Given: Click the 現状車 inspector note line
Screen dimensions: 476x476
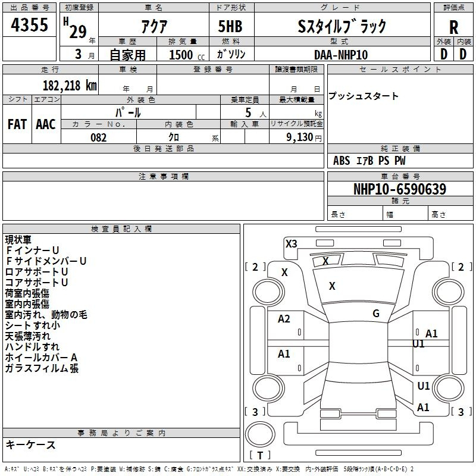Looking at the screenshot, I should [x=18, y=240].
